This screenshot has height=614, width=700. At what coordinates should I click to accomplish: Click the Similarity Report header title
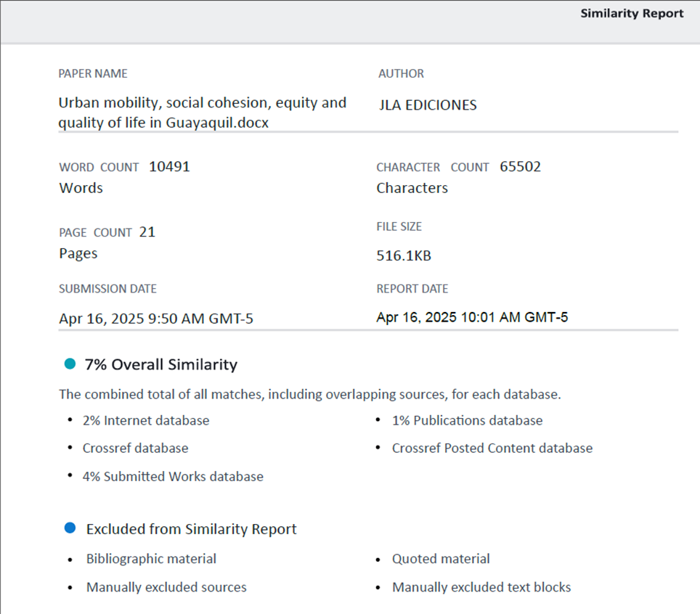[631, 14]
